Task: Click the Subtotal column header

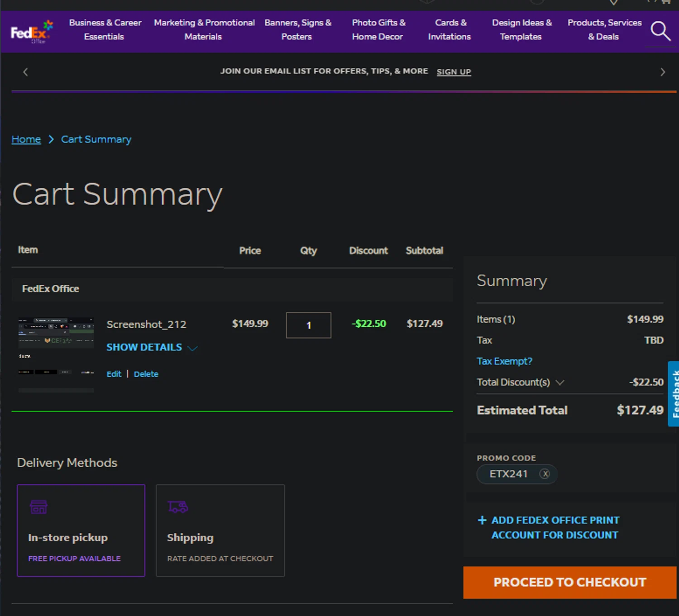Action: [425, 250]
